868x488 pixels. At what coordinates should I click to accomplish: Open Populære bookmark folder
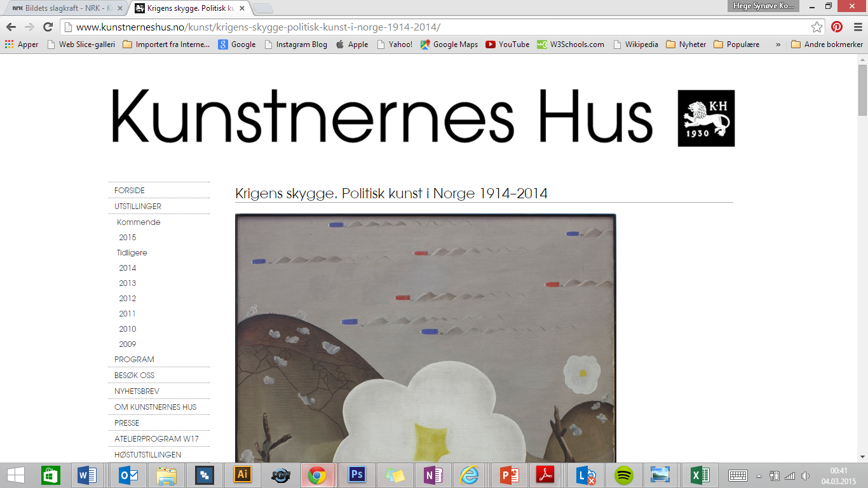pos(736,44)
